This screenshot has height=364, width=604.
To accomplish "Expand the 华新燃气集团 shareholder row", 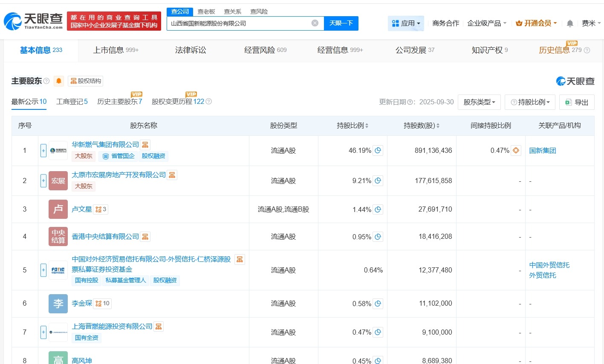I will pyautogui.click(x=43, y=150).
